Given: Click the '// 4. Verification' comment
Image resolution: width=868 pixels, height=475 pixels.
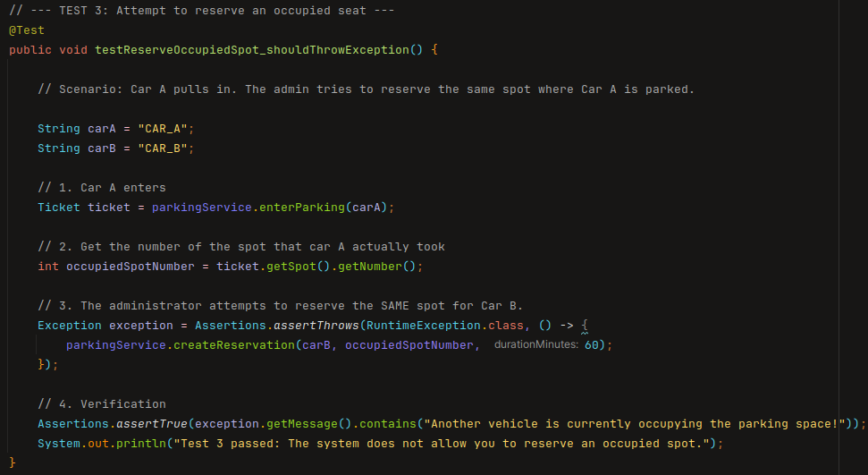Looking at the screenshot, I should (102, 404).
